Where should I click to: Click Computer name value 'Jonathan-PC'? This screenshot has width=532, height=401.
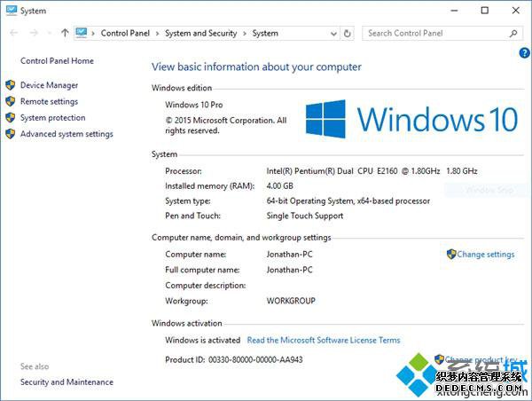289,254
